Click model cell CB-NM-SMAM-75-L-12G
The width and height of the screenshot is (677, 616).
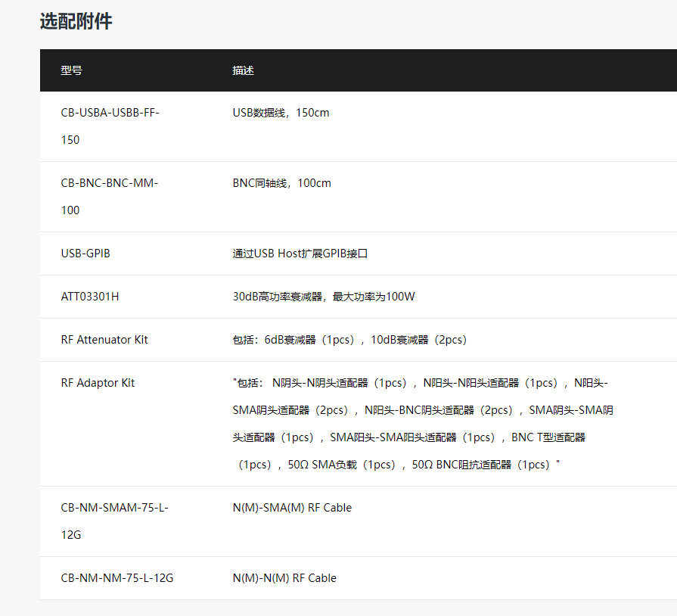[114, 521]
